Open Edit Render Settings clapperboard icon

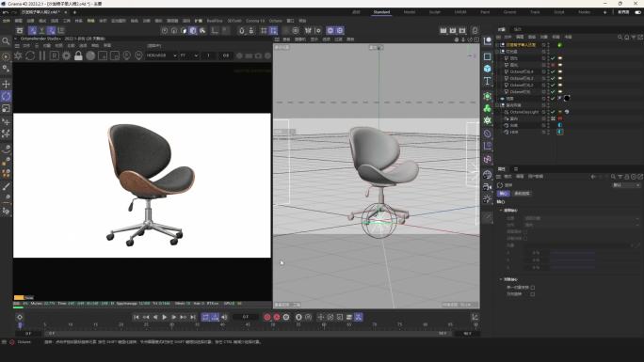click(x=462, y=30)
